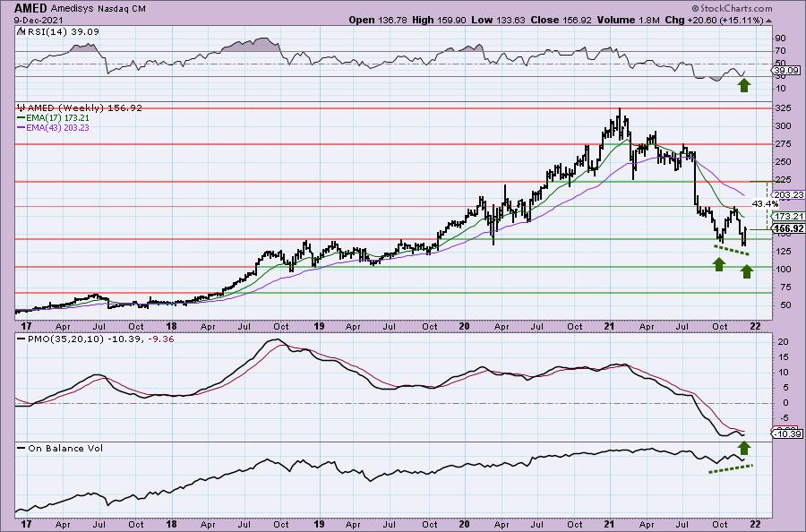The width and height of the screenshot is (806, 532).
Task: Click the 9-Dec-2021 date label
Action: [x=39, y=20]
